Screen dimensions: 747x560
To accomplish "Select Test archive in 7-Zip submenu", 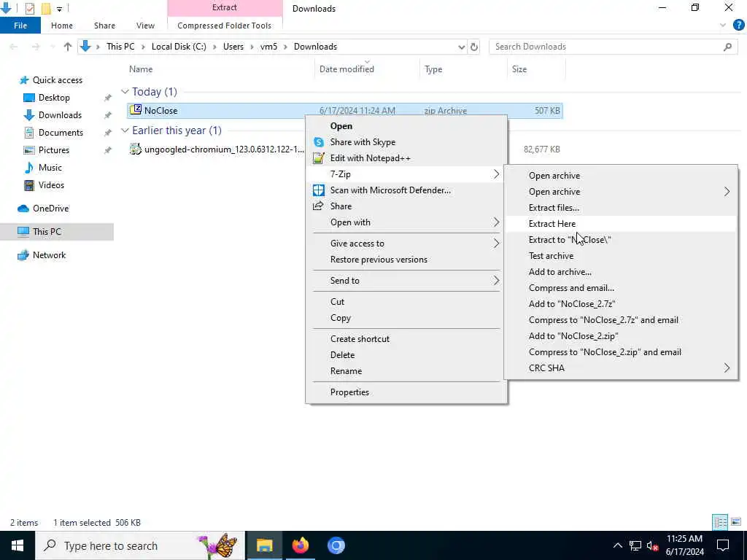I will click(621, 256).
